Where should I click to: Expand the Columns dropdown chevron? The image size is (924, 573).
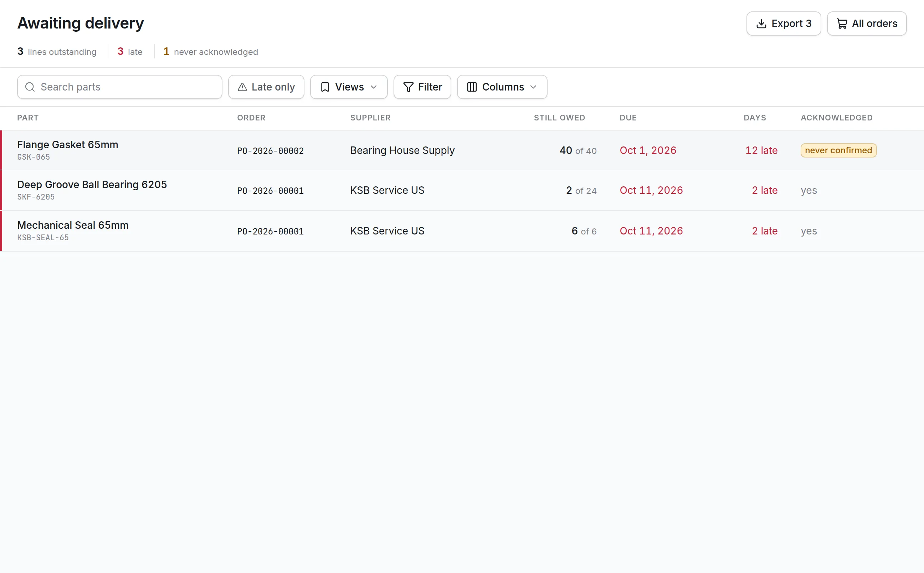533,87
